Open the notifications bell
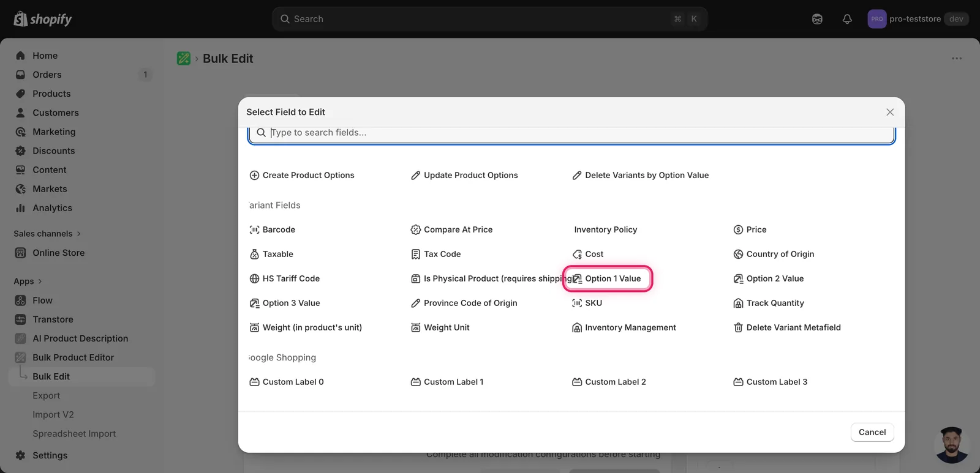The image size is (980, 473). point(847,19)
